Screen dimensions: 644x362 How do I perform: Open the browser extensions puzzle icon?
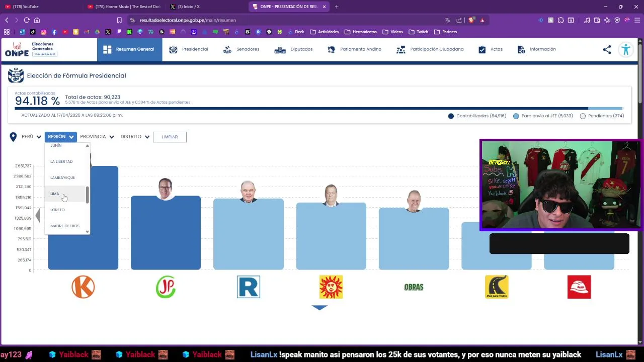pyautogui.click(x=561, y=20)
